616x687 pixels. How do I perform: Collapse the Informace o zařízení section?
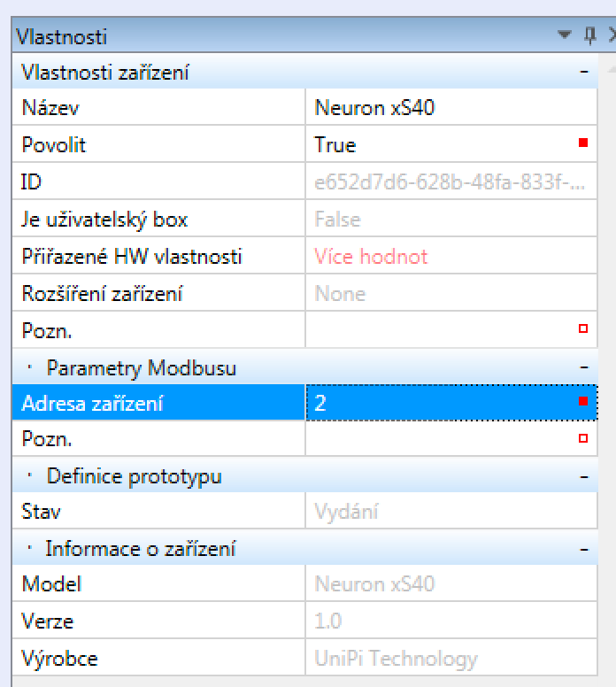pos(584,549)
